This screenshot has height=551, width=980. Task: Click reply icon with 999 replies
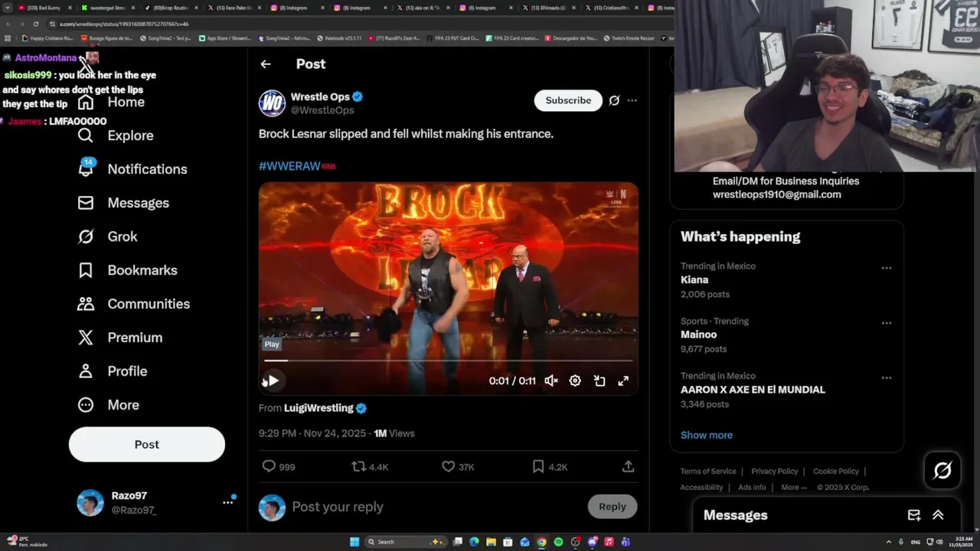point(269,466)
